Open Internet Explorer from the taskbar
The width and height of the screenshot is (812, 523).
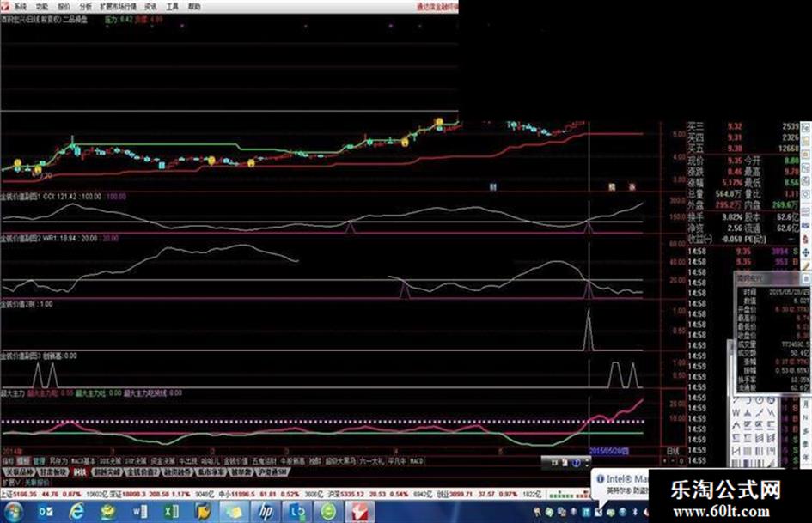[76, 512]
